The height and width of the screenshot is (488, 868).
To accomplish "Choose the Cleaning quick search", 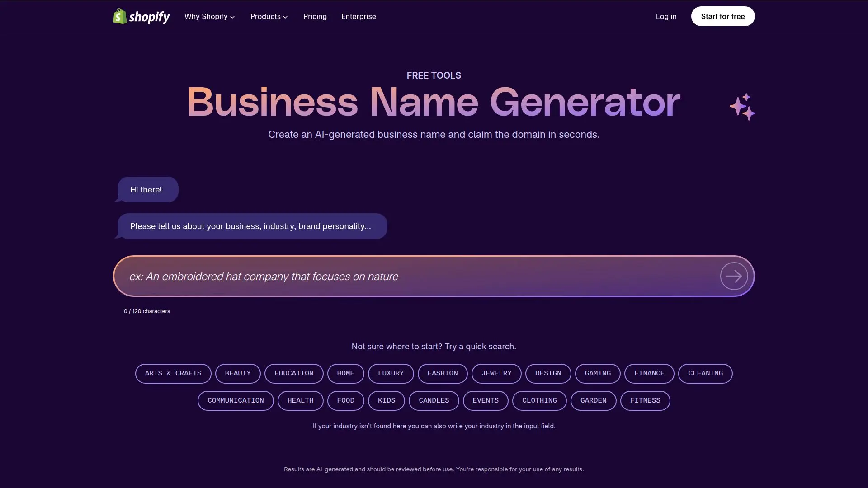I will click(x=705, y=373).
